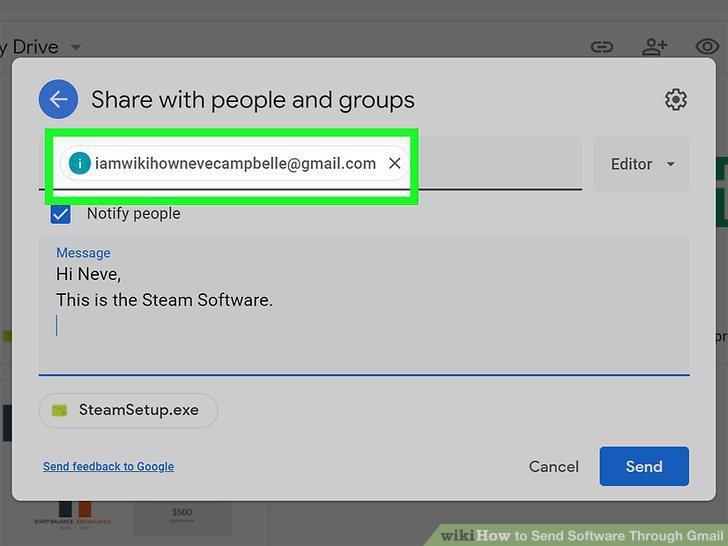Click the recipient chip avatar icon
728x546 pixels.
(x=79, y=163)
